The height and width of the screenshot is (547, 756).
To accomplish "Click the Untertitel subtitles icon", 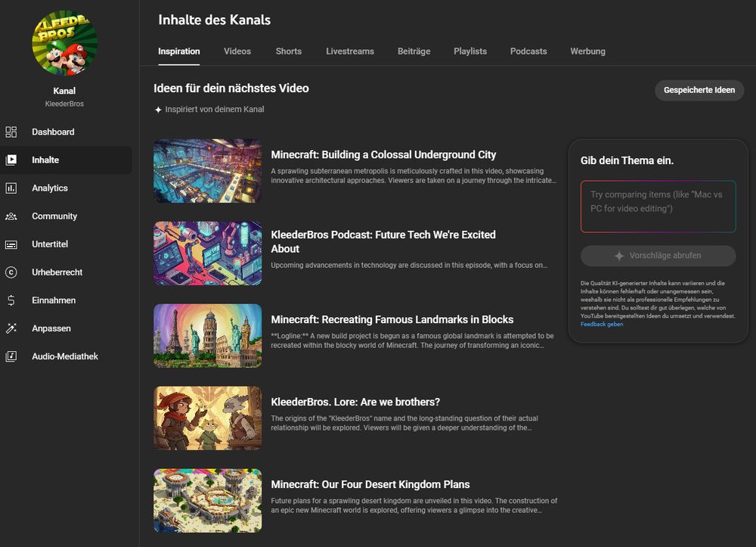I will 11,244.
